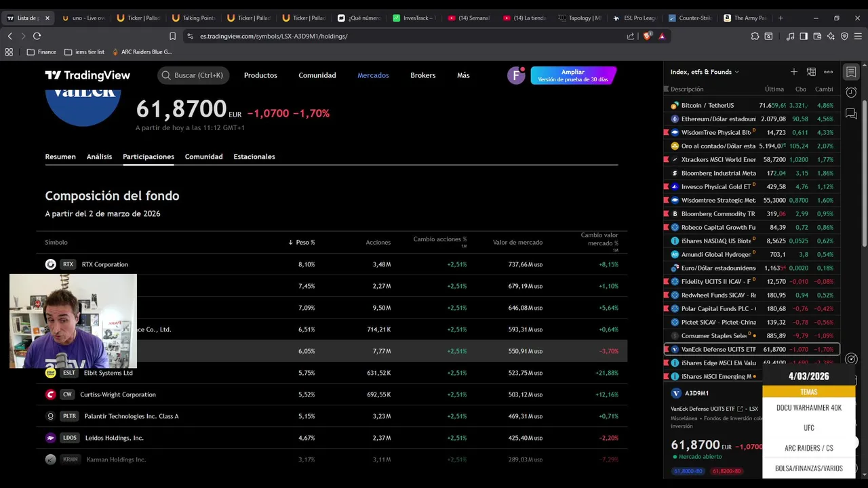Click the site settings icon in address bar
This screenshot has width=868, height=488.
pos(190,36)
